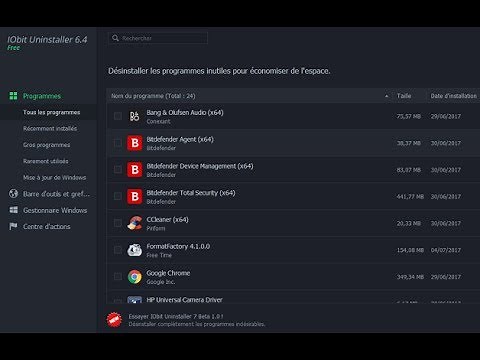The width and height of the screenshot is (480, 360).
Task: Click the Bitdefender Device Management icon
Action: pos(135,170)
